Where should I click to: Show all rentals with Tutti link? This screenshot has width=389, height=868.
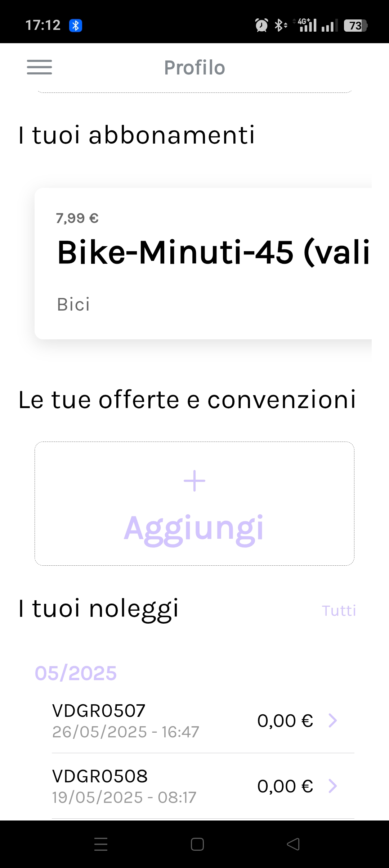pos(339,611)
